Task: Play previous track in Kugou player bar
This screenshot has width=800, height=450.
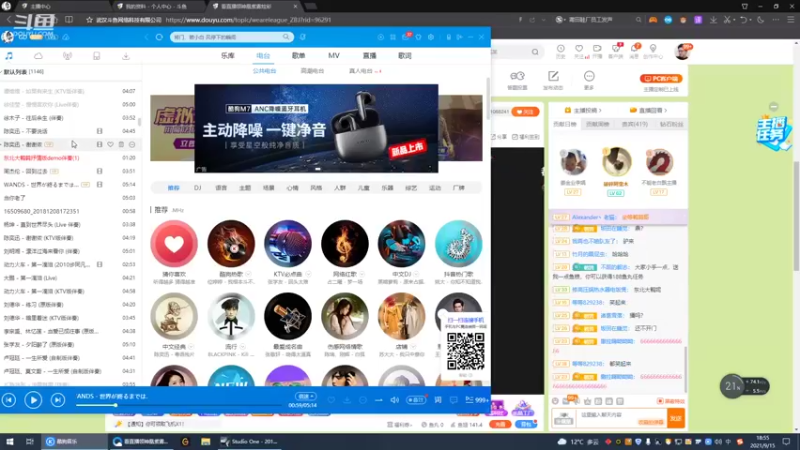Action: pos(9,400)
